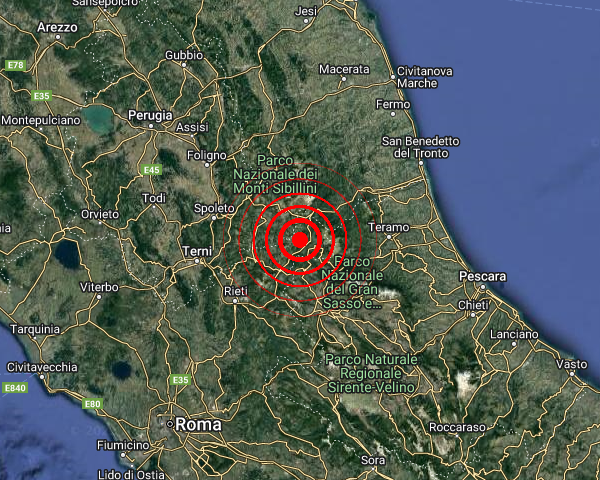Click the Todi label
This screenshot has height=480, width=600.
coord(154,198)
